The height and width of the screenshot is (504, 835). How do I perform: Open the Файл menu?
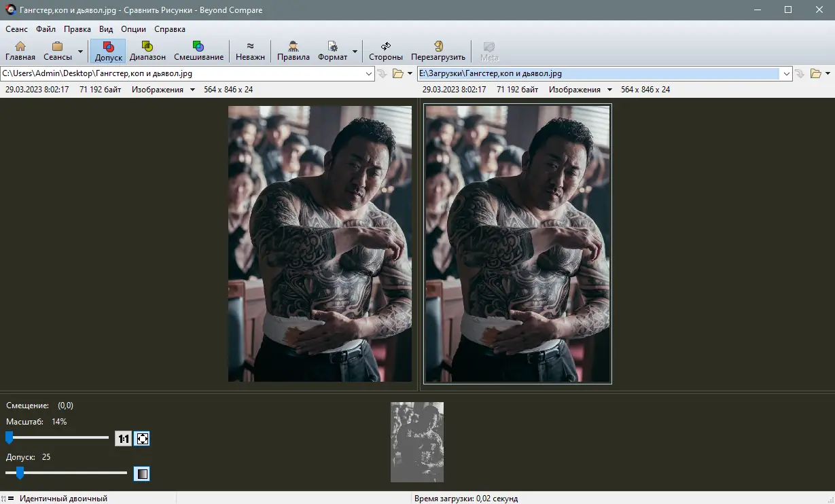pos(46,29)
